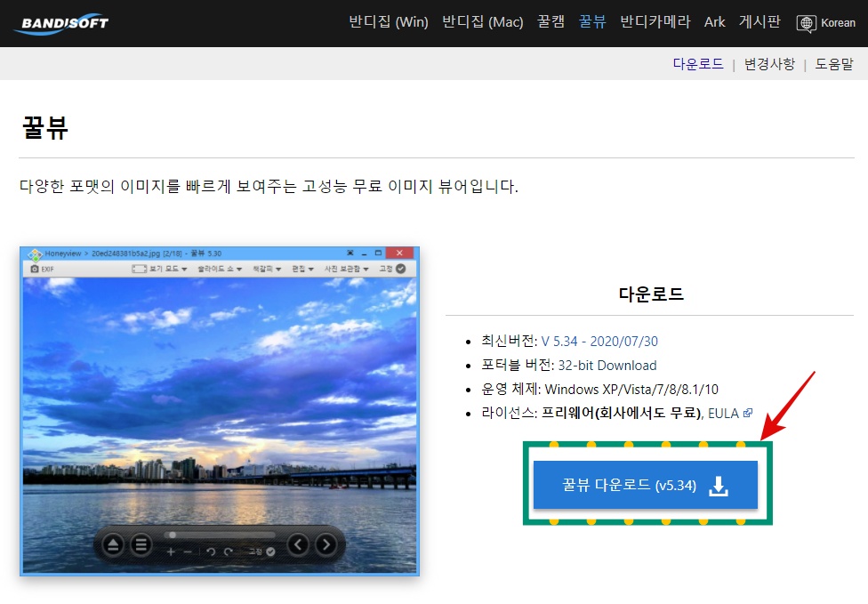868x604 pixels.
Task: Open 꿀캠 in top navigation
Action: pos(551,21)
